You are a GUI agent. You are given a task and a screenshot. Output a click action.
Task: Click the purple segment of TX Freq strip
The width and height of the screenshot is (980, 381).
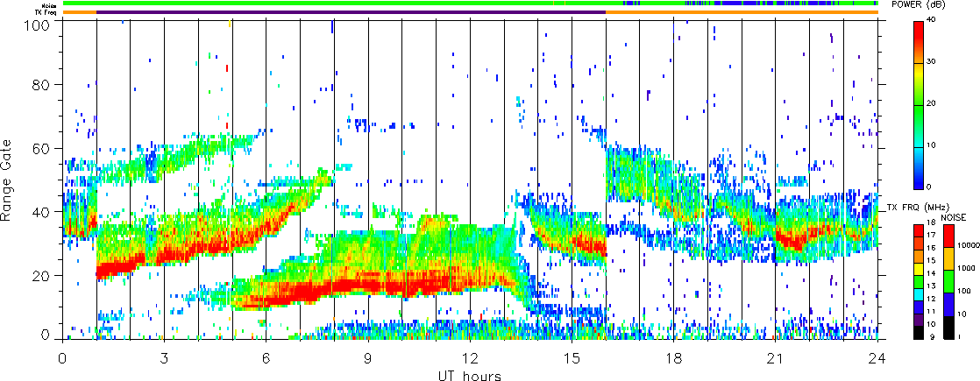point(352,12)
